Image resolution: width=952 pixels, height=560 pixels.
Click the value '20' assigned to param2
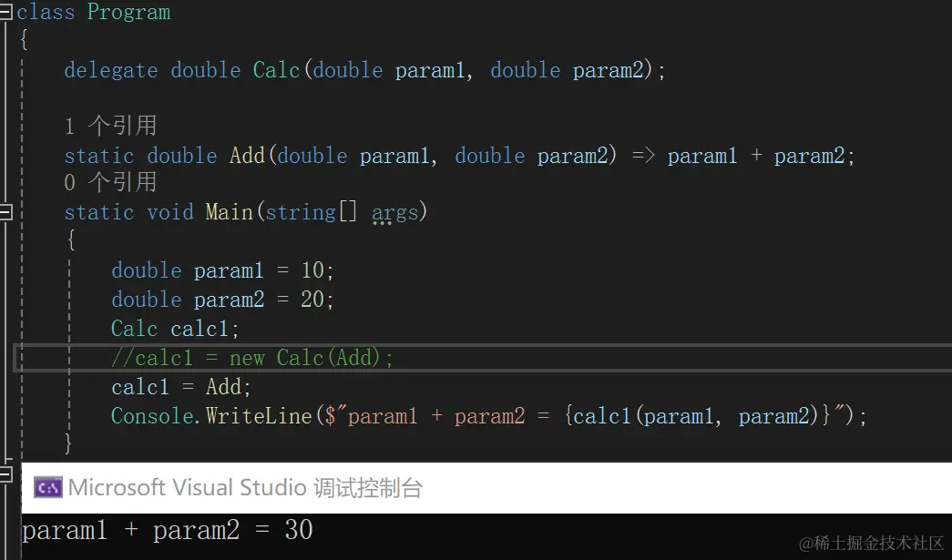[312, 299]
